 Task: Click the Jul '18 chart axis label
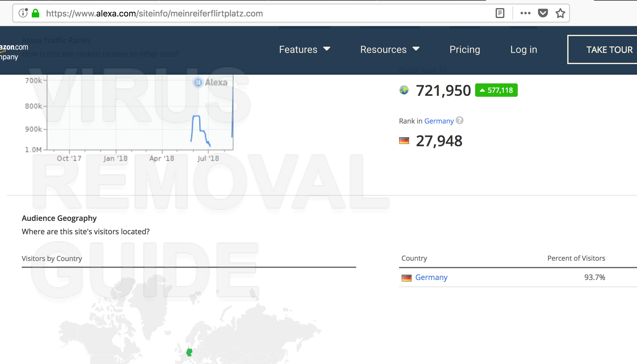point(208,158)
